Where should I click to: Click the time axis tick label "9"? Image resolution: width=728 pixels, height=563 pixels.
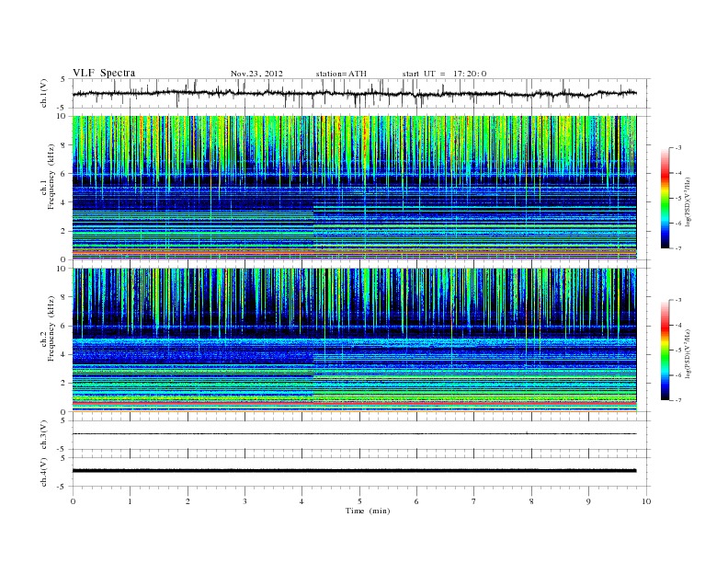(x=588, y=501)
